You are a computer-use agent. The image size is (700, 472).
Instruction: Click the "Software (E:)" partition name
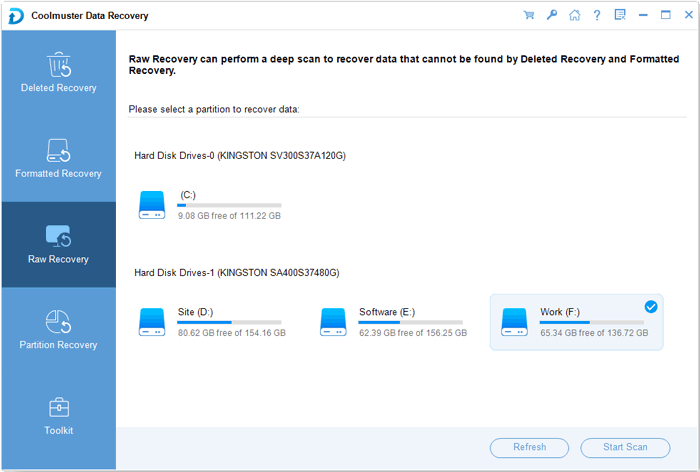pyautogui.click(x=387, y=312)
